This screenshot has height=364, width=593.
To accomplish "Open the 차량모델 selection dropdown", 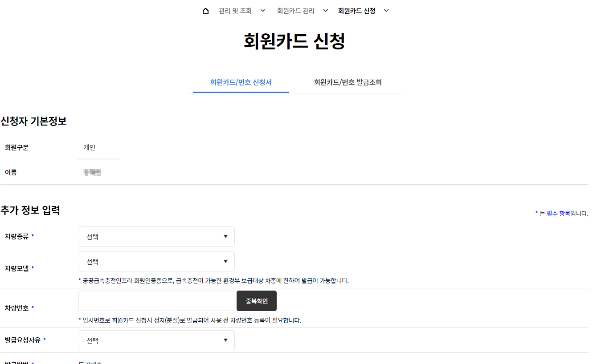I will 156,261.
